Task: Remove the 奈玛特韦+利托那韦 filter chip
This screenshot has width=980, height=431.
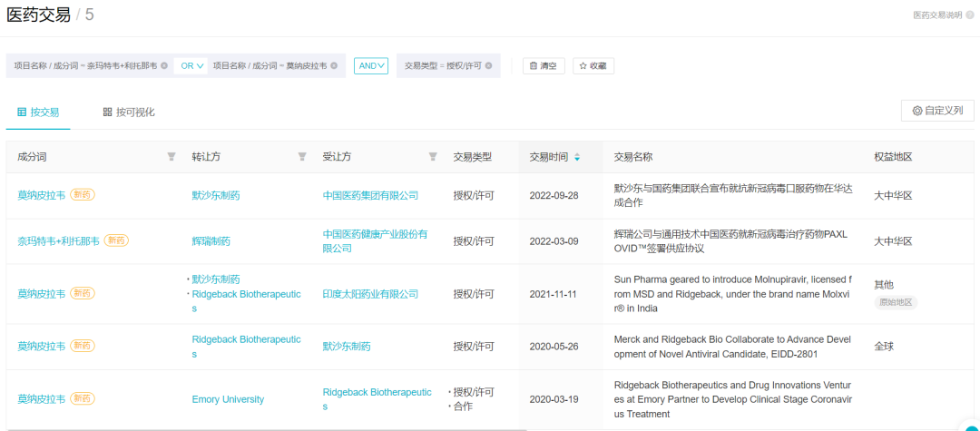Action: tap(163, 65)
